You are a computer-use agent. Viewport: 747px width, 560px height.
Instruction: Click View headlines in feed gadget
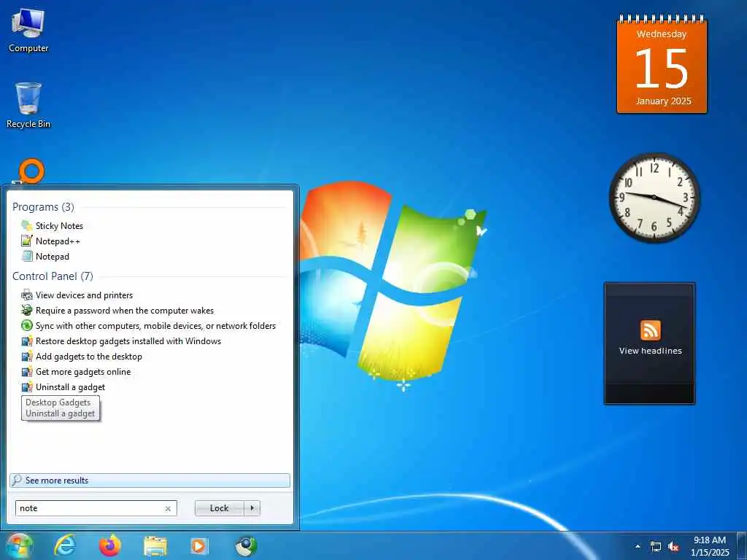tap(650, 351)
